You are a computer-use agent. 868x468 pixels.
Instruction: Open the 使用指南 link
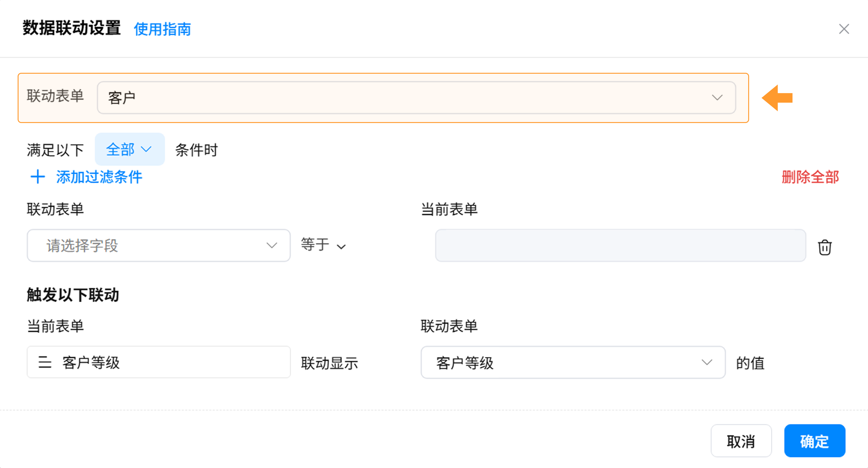click(x=163, y=29)
